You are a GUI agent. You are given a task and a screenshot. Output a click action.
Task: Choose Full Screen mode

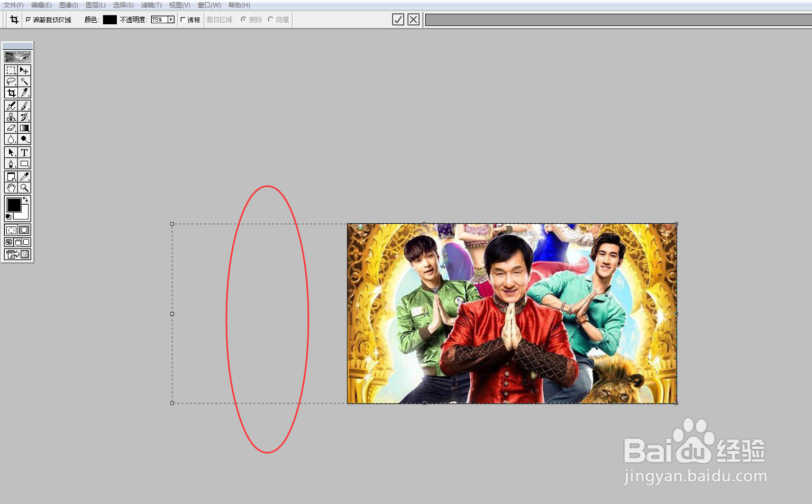tap(26, 242)
